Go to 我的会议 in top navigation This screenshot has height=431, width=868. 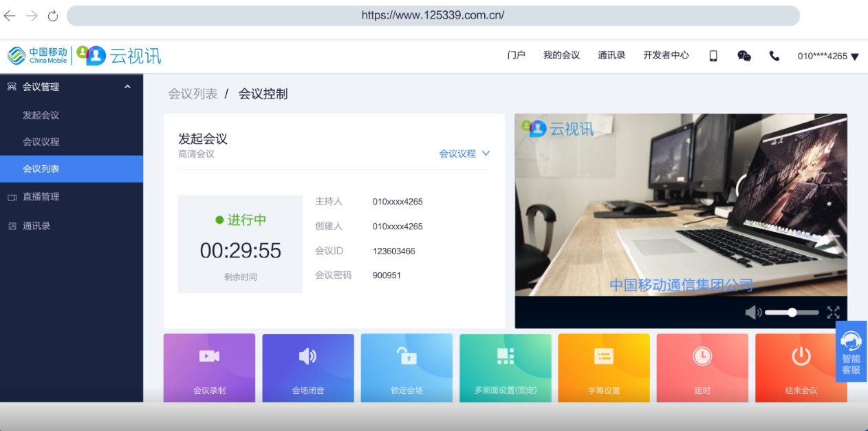click(x=561, y=55)
